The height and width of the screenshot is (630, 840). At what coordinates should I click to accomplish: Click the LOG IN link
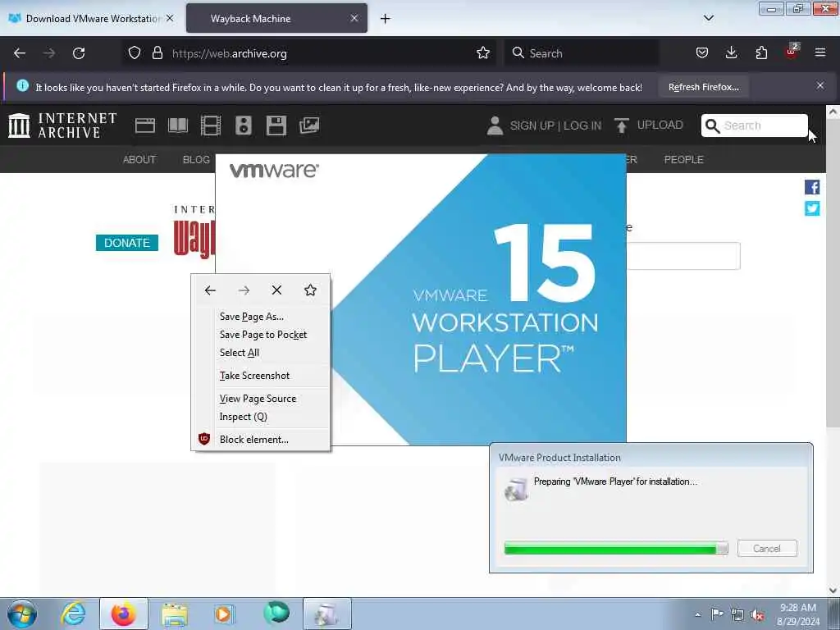[582, 126]
